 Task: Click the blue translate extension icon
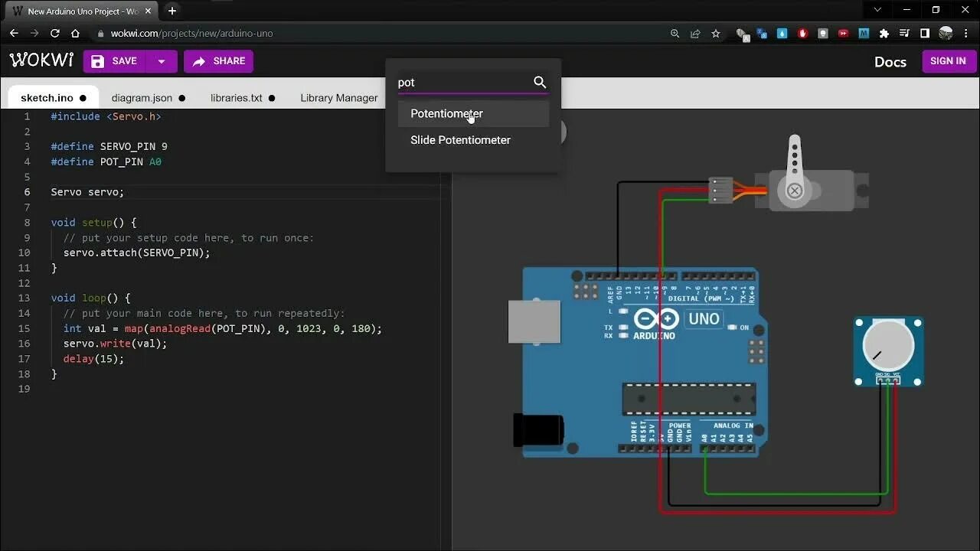pos(762,34)
